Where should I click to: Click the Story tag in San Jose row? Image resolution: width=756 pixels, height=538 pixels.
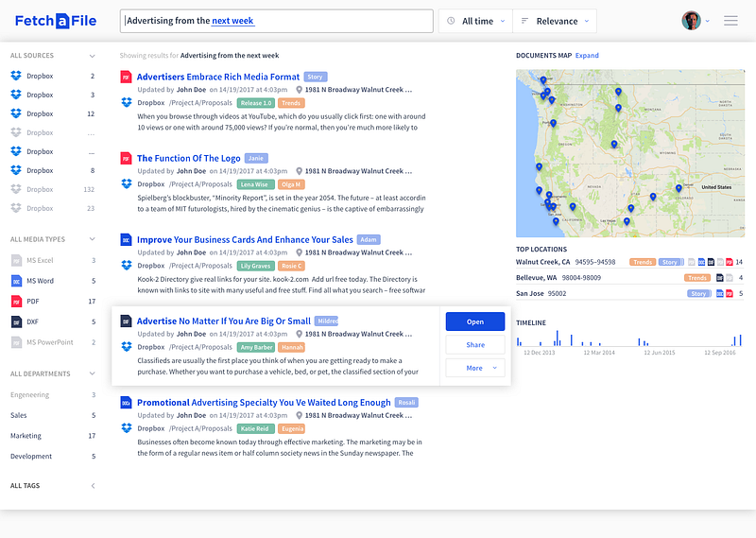click(698, 293)
